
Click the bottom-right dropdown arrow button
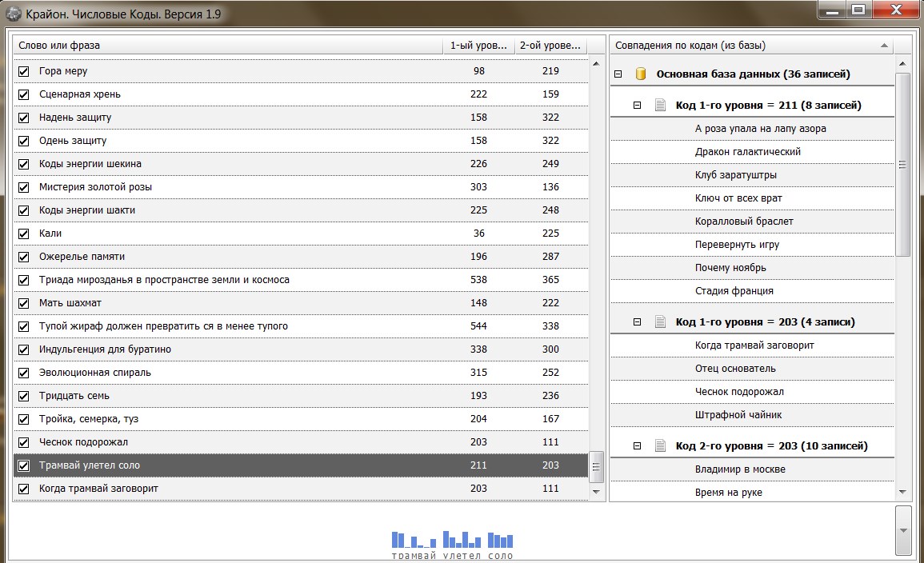tap(902, 529)
